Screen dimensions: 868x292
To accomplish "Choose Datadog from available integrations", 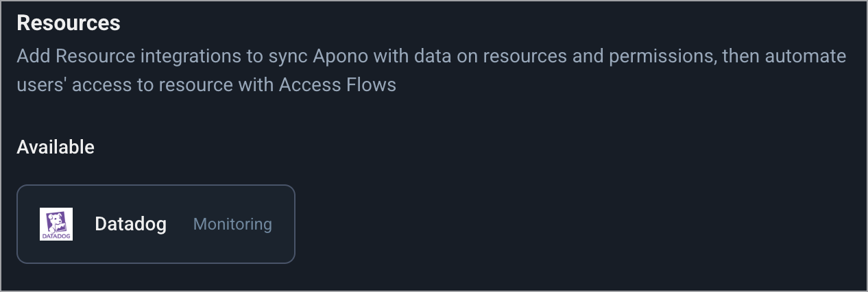I will [x=156, y=224].
